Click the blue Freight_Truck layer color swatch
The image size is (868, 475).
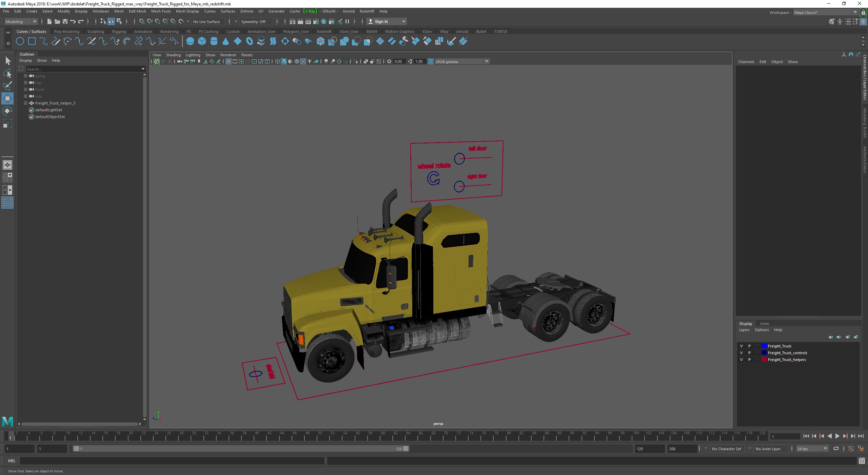pyautogui.click(x=764, y=346)
